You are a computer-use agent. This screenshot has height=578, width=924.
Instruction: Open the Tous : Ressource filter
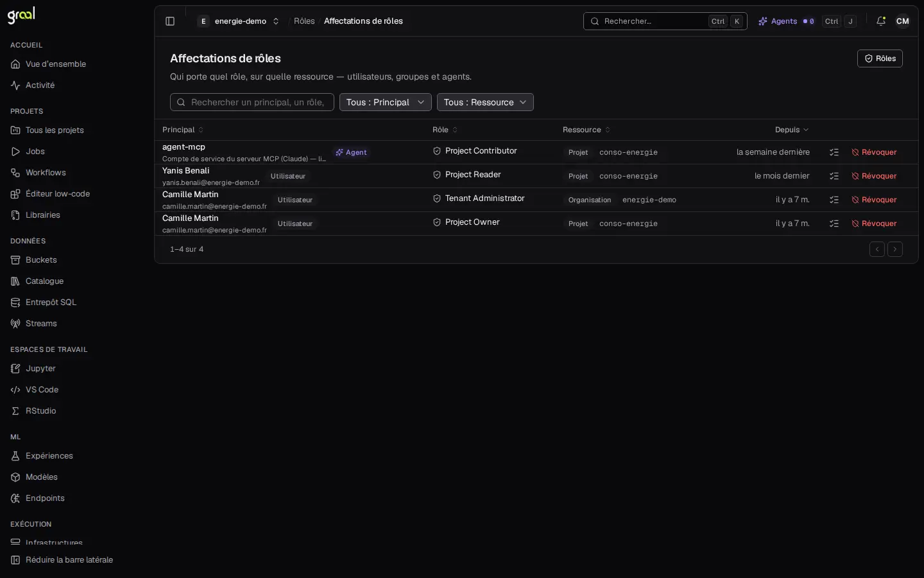(x=485, y=102)
